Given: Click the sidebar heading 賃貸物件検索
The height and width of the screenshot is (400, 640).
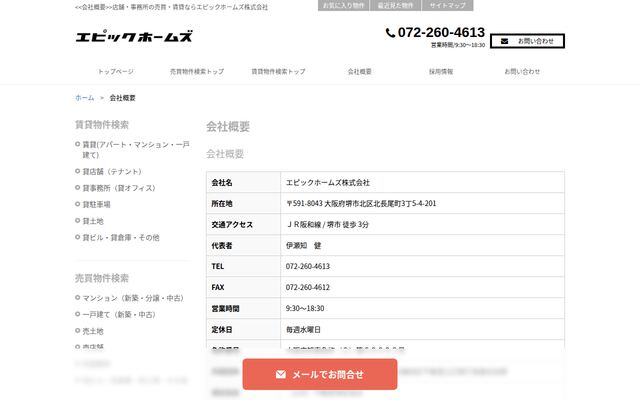Looking at the screenshot, I should 102,125.
